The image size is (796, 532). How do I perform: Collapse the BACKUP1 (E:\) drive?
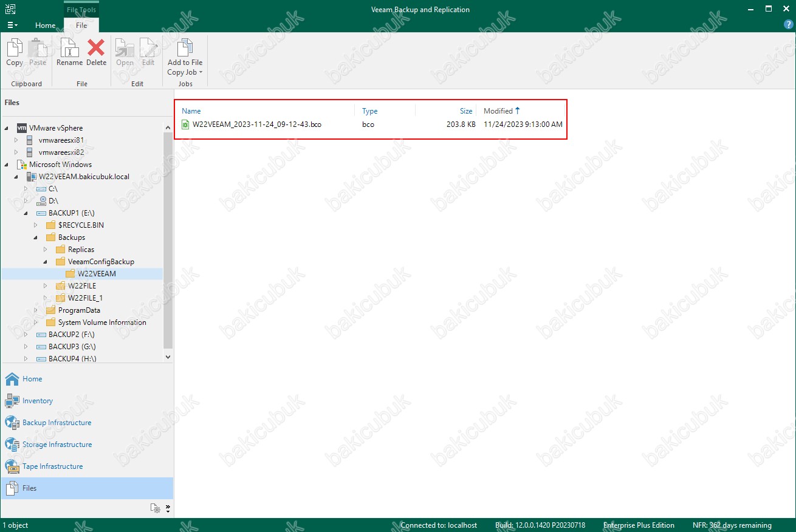(x=26, y=213)
